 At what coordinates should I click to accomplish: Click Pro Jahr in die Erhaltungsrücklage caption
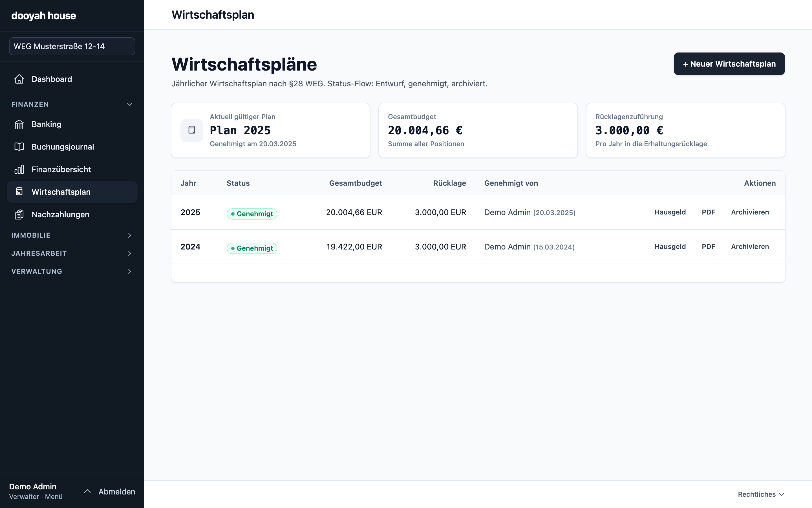(x=651, y=144)
